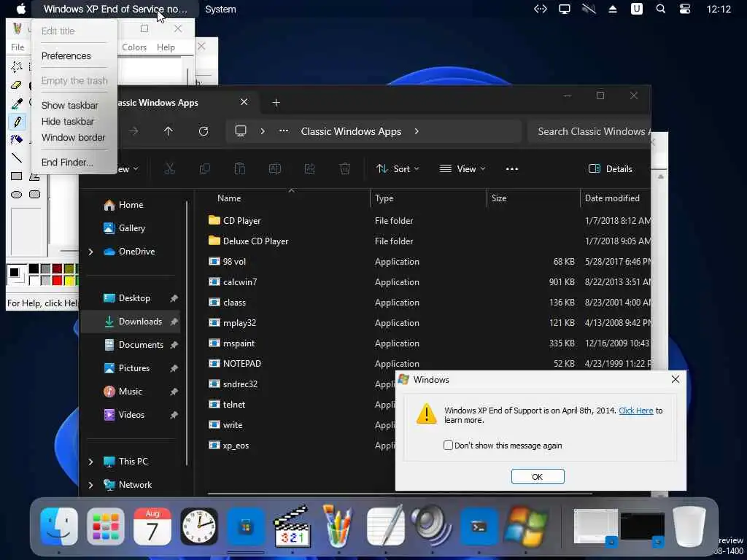Choose Preferences from the dropdown menu

[x=66, y=55]
